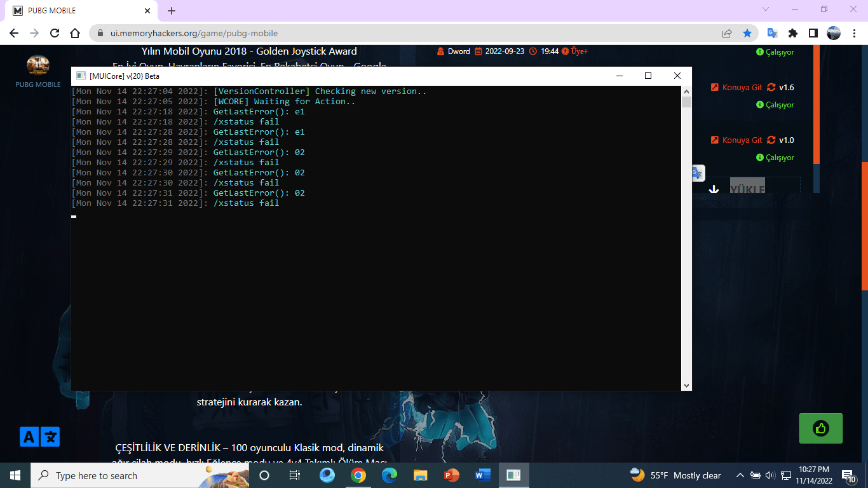Open the Chrome tab search dropdown arrow
Image resolution: width=868 pixels, height=488 pixels.
tap(766, 10)
